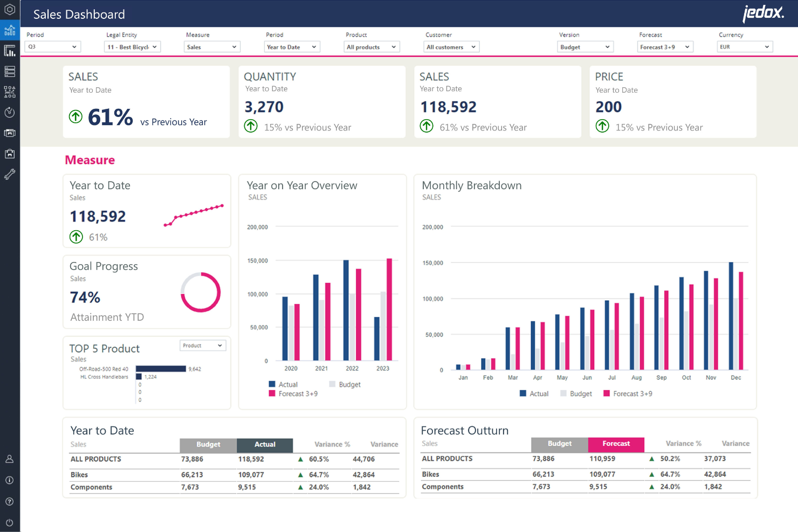Screen dimensions: 798x532
Task: Click green up arrow in QUANTITY card
Action: 251,126
